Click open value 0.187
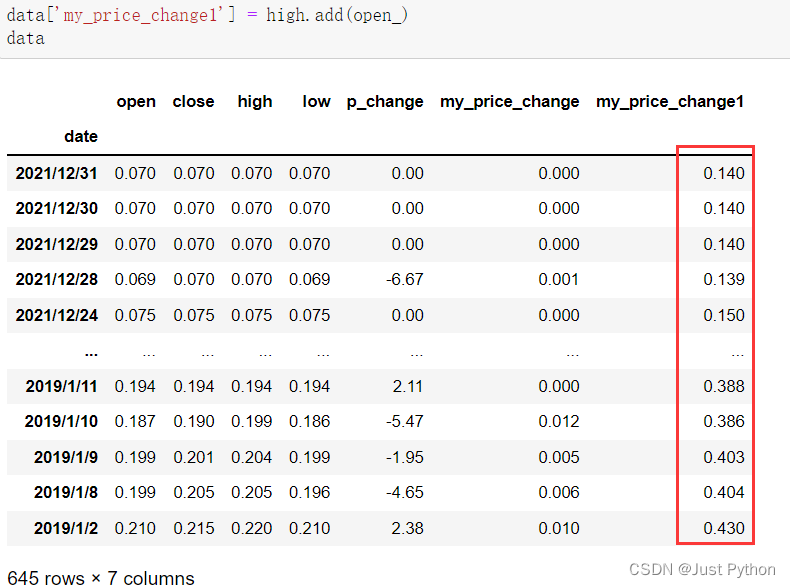This screenshot has height=588, width=790. [x=135, y=422]
